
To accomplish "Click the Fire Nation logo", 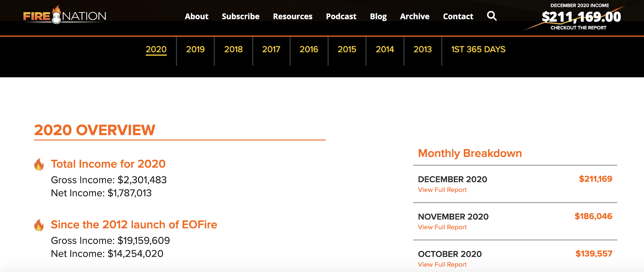I will coord(65,15).
